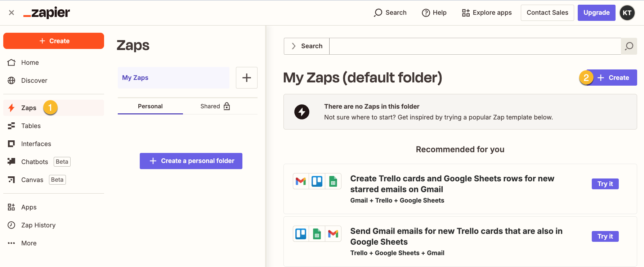
Task: Open Interfaces in the sidebar
Action: [54, 144]
